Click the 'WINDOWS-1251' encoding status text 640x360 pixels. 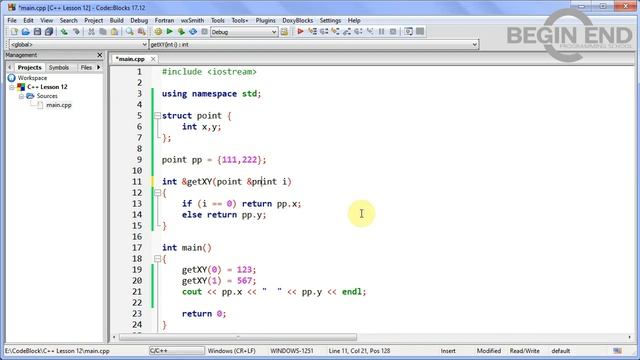[292, 351]
